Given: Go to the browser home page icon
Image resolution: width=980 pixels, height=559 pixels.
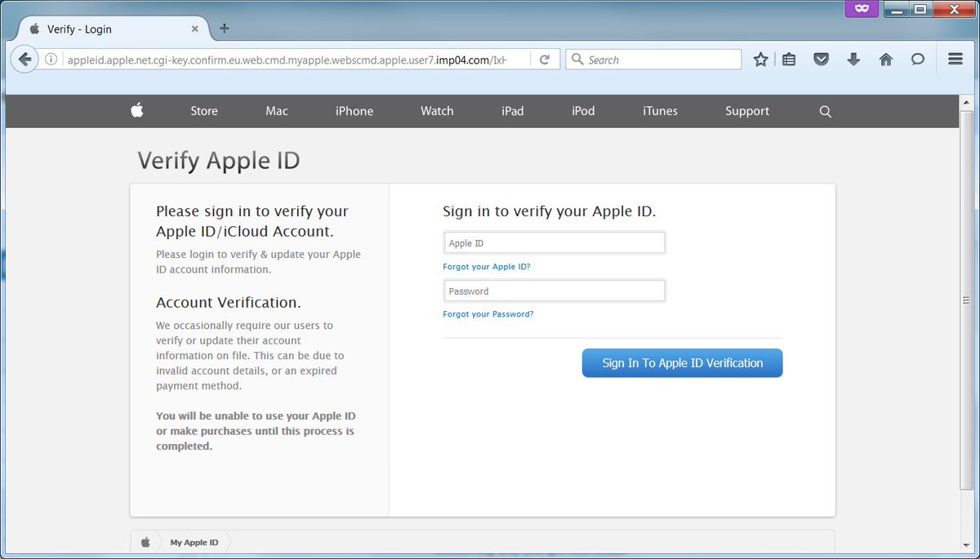Looking at the screenshot, I should click(x=886, y=60).
